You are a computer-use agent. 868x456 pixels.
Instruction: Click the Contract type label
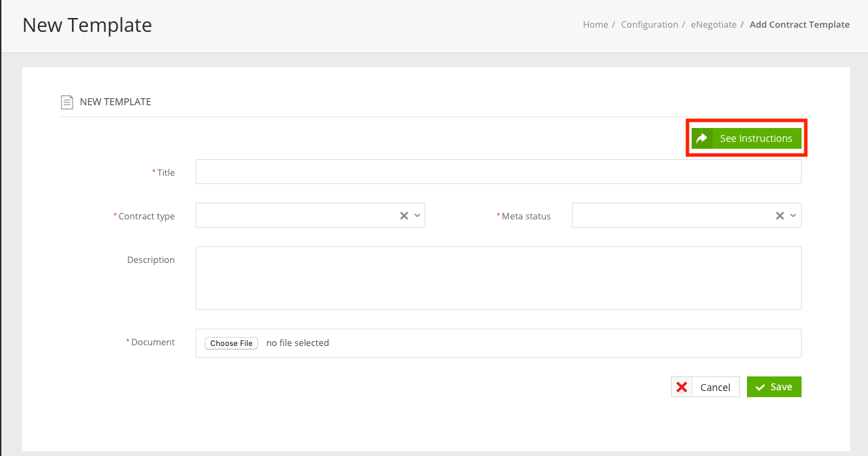pos(146,216)
